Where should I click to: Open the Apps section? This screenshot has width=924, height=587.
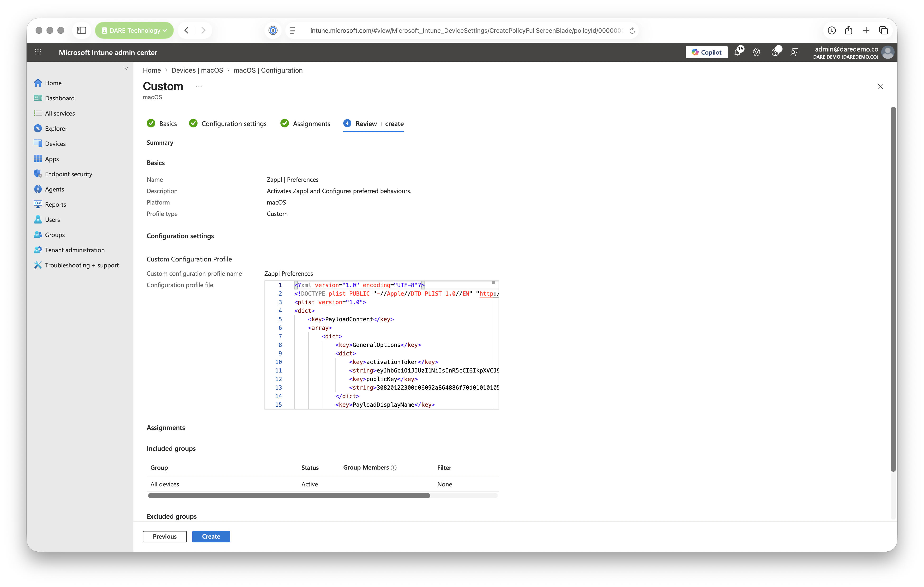tap(52, 159)
